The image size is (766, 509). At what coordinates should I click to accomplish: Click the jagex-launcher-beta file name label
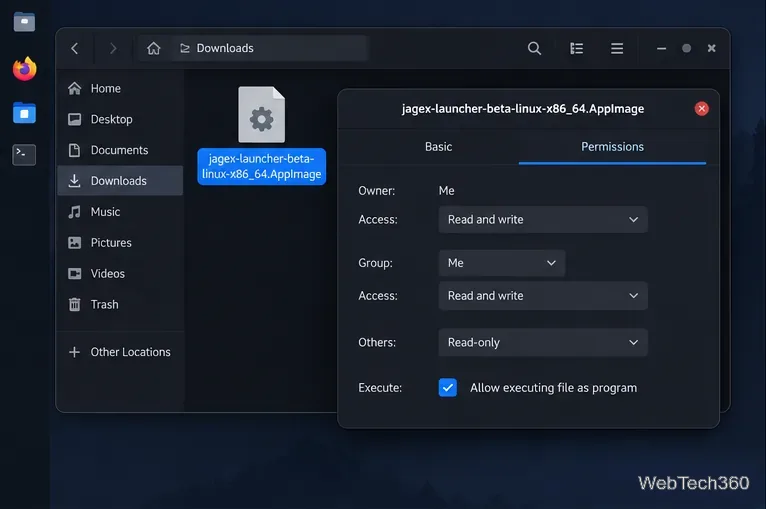[261, 166]
